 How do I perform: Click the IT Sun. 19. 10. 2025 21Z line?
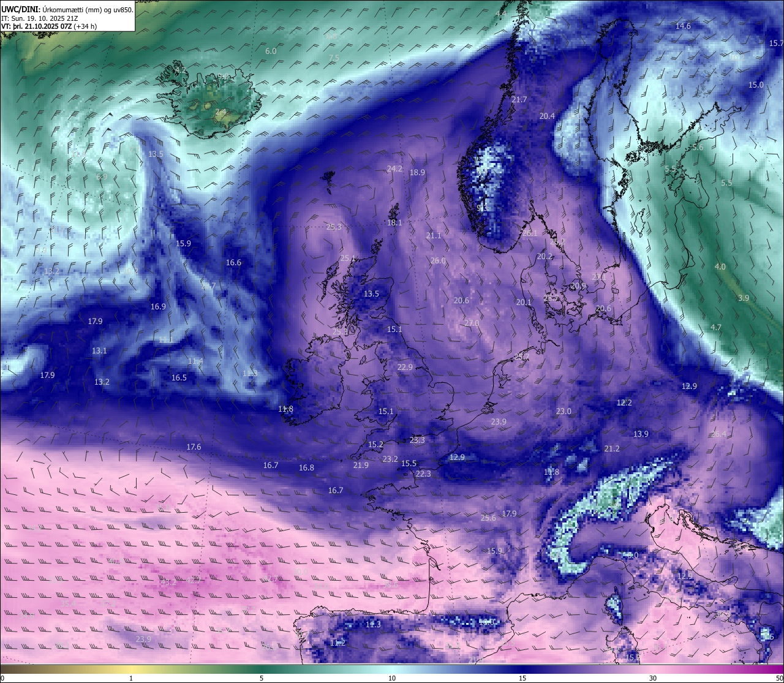tap(40, 18)
